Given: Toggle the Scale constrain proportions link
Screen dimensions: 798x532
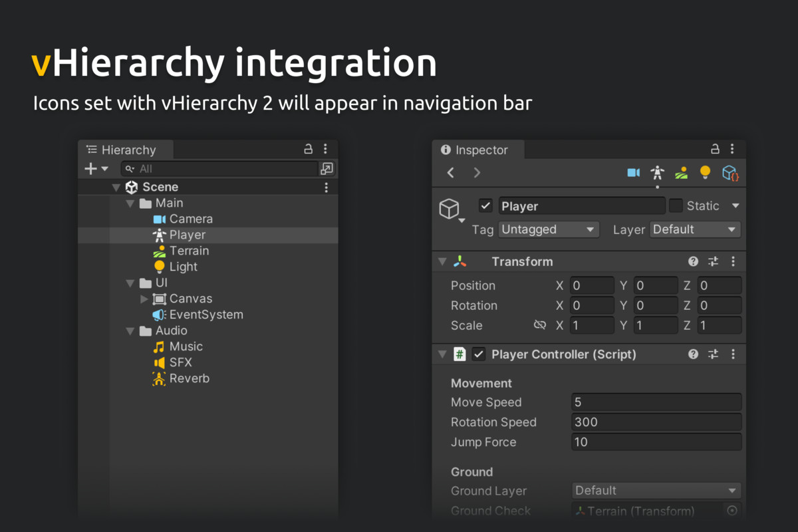Looking at the screenshot, I should click(x=540, y=325).
